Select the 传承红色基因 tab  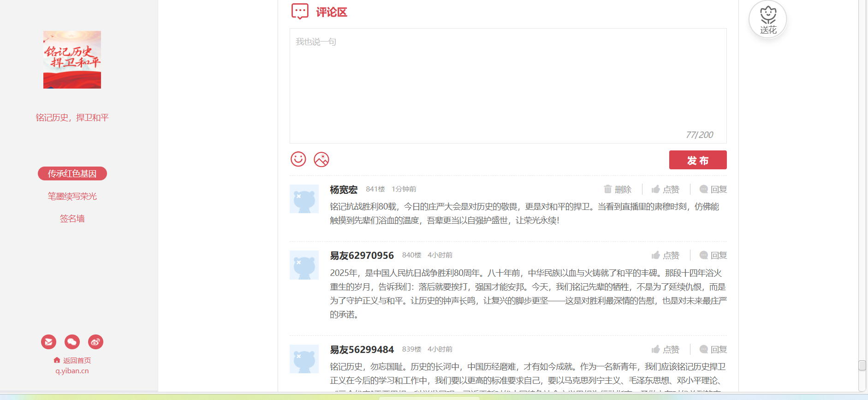[72, 173]
